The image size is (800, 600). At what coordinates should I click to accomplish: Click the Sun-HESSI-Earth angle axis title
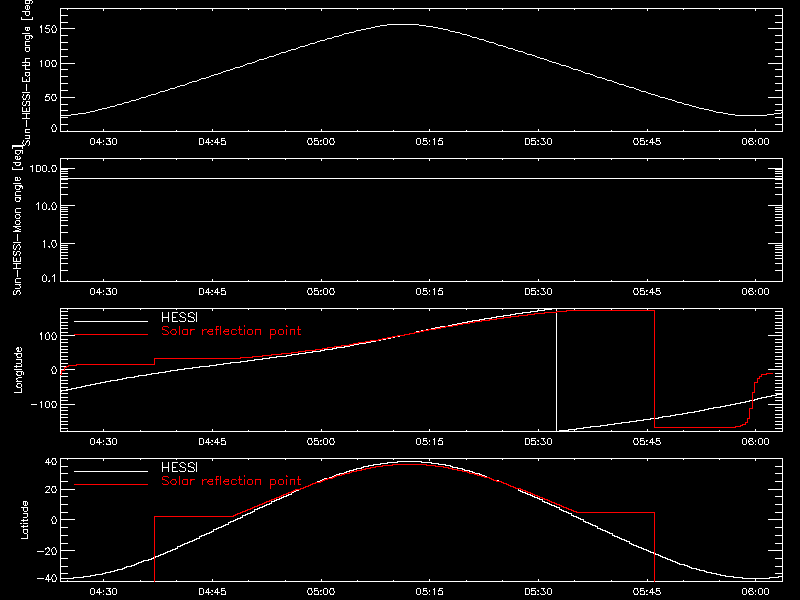[x=27, y=71]
